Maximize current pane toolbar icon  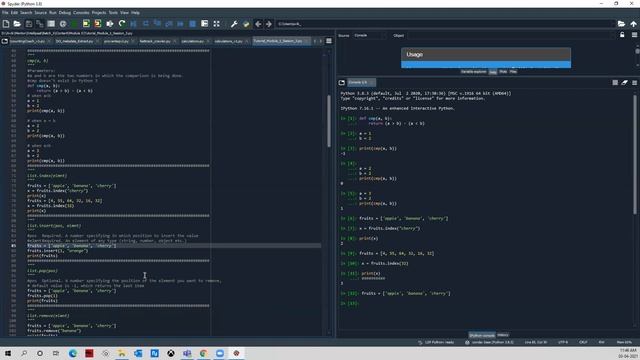coord(216,24)
